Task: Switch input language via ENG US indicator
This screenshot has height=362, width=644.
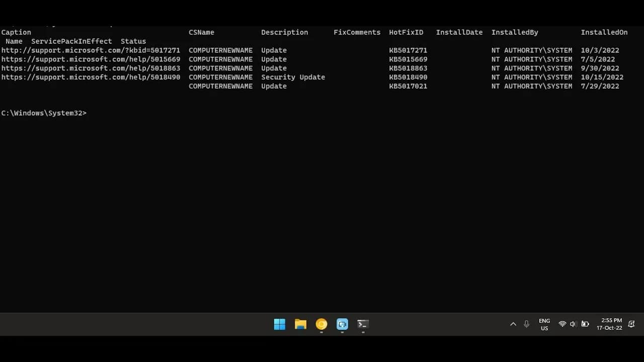Action: tap(544, 324)
